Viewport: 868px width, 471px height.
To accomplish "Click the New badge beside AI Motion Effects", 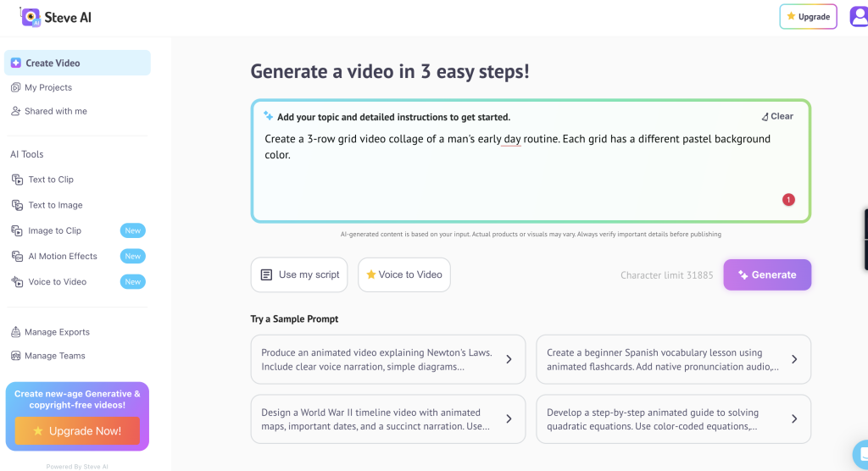I will click(x=133, y=257).
